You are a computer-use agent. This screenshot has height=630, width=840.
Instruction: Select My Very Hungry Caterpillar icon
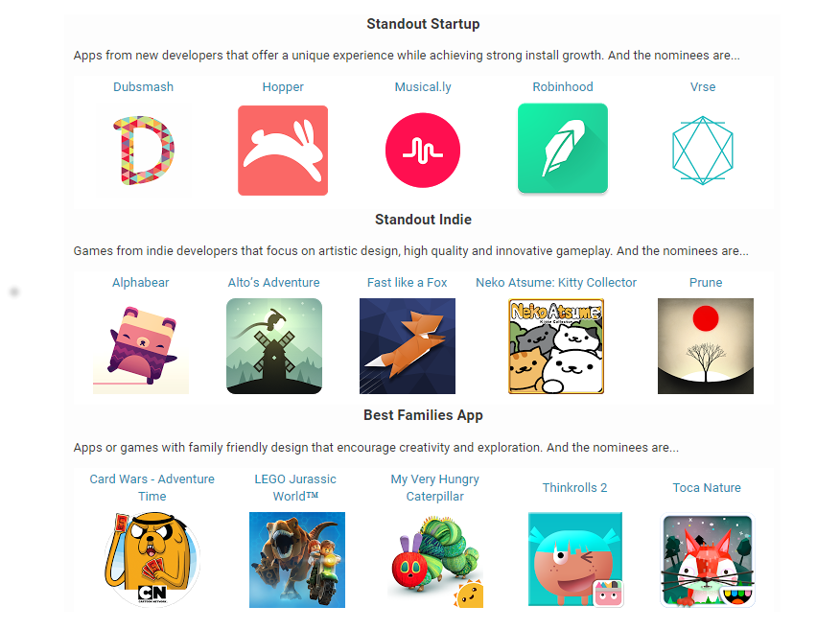pos(435,560)
